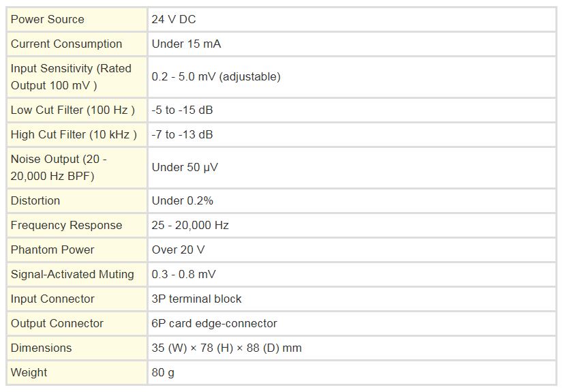
Task: Select the 6P card edge-connector value
Action: [214, 324]
